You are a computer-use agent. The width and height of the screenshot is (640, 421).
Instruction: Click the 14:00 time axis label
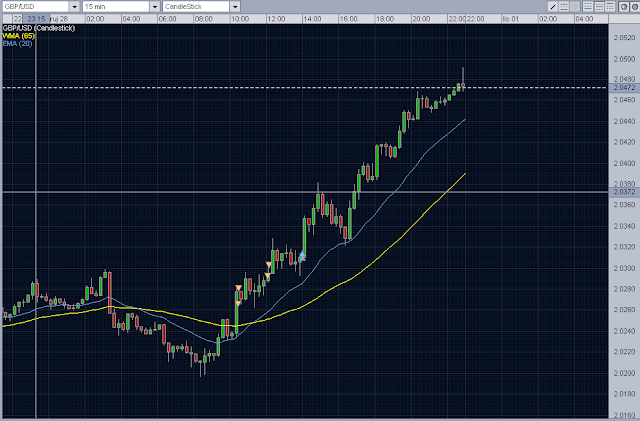coord(312,19)
